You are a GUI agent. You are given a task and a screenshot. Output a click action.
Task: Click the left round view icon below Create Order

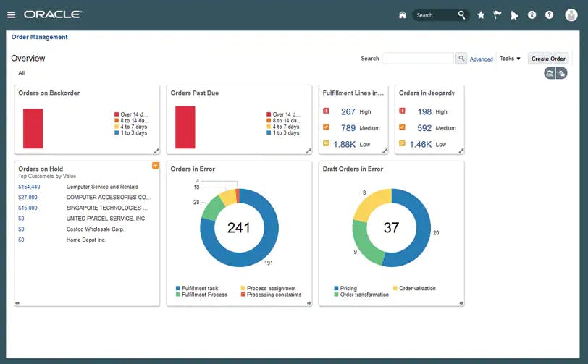[x=550, y=74]
